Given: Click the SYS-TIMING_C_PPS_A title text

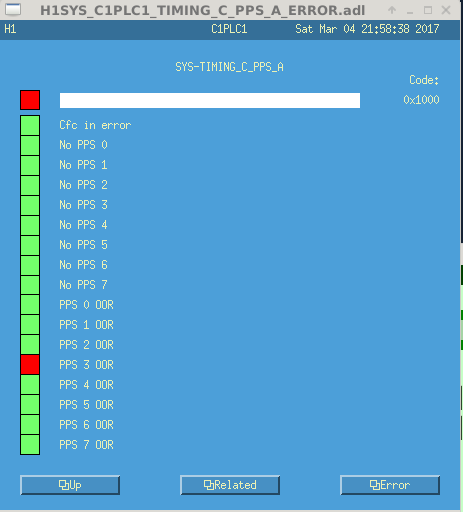Looking at the screenshot, I should tap(229, 67).
